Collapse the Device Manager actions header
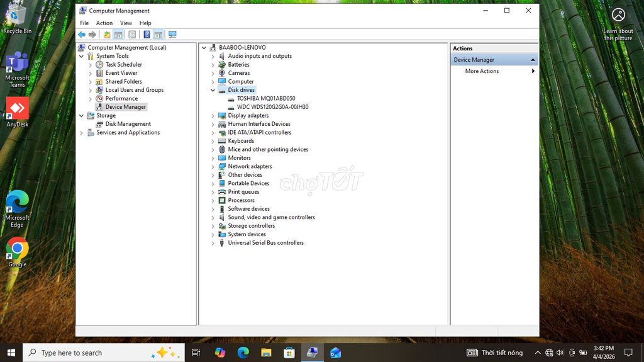The width and height of the screenshot is (644, 362). coord(533,60)
